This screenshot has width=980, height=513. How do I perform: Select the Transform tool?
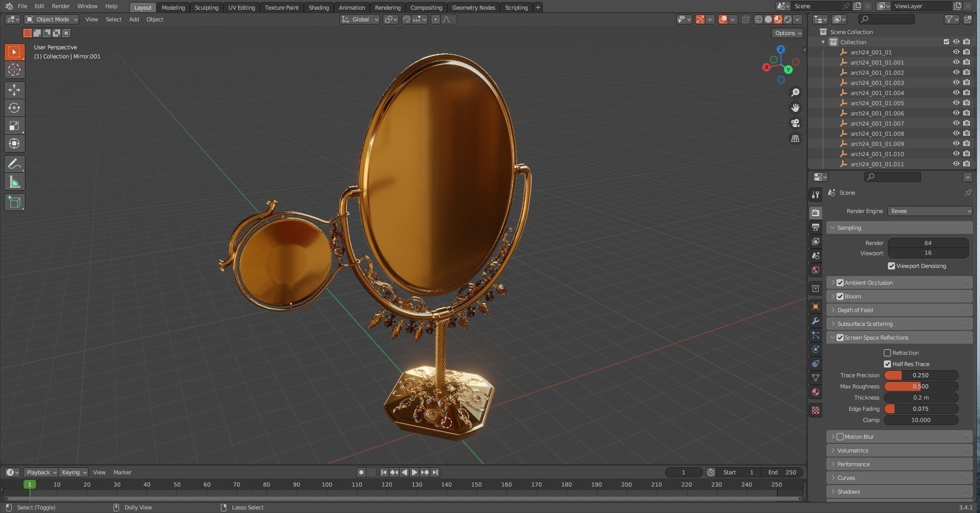click(14, 143)
